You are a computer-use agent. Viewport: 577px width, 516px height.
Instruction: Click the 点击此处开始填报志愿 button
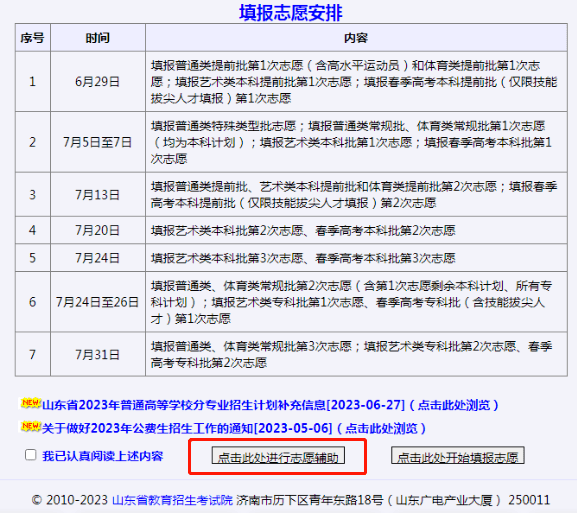(x=458, y=456)
